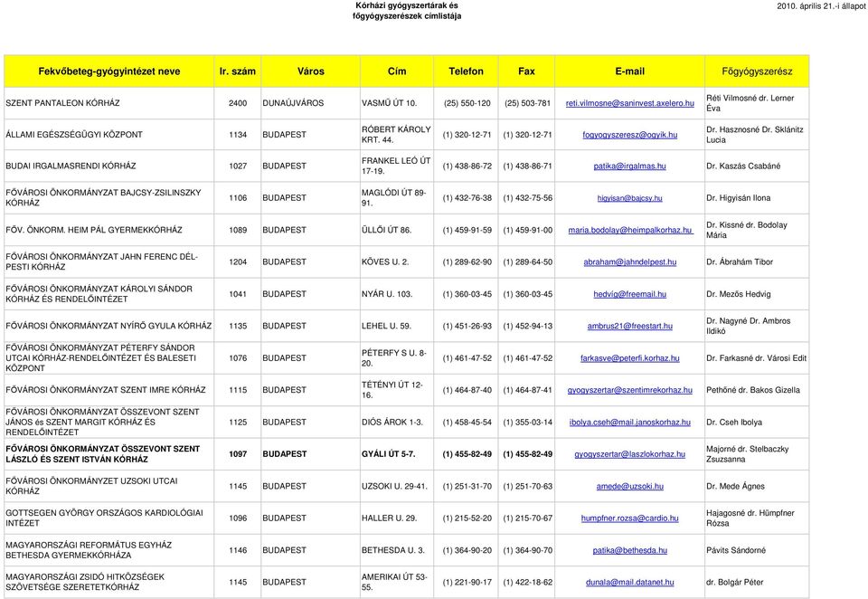Click the 'Telefon' column header
The width and height of the screenshot is (868, 599).
coord(467,71)
